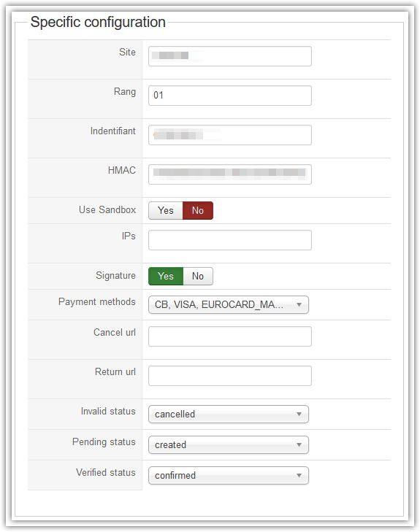Click the Return url field
Screen dimensions: 420x532
tap(230, 376)
